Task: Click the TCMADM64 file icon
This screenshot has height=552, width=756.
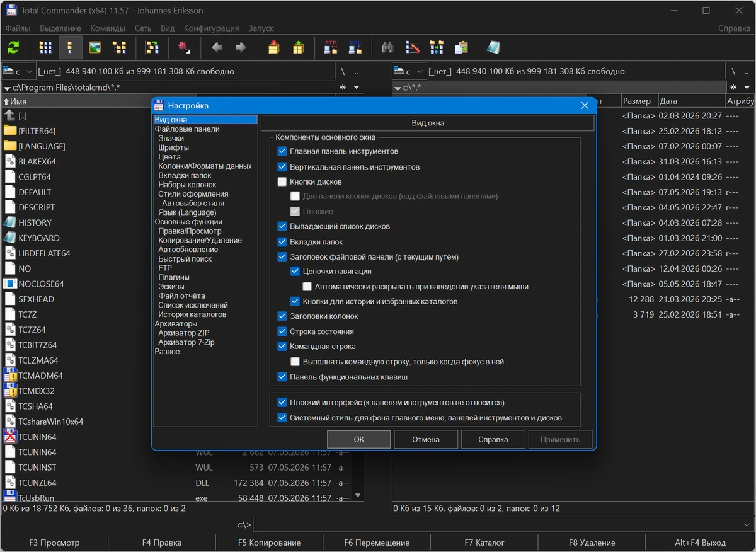Action: click(9, 376)
